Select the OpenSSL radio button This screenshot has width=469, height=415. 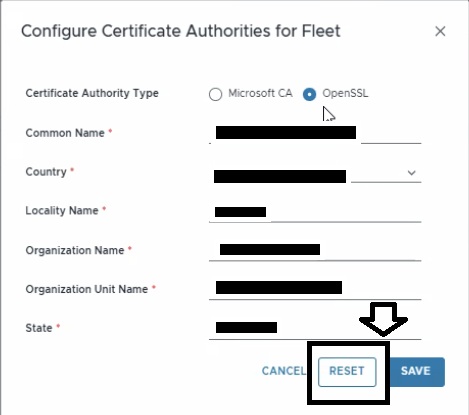pos(309,94)
